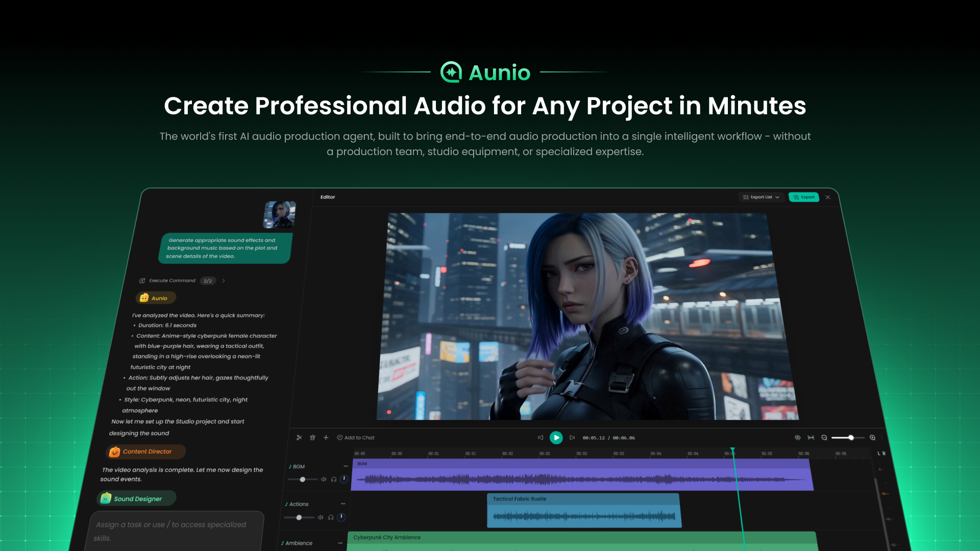Click the Aunio agent badge
This screenshot has width=980, height=551.
pyautogui.click(x=155, y=298)
